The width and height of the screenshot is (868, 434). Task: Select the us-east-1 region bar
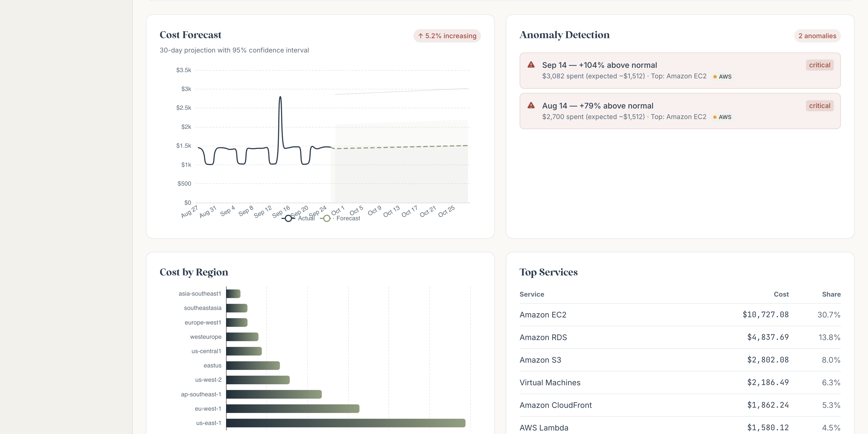coord(346,423)
